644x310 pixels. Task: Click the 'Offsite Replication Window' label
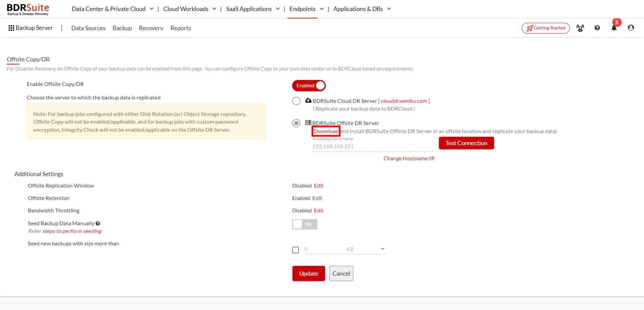(61, 186)
